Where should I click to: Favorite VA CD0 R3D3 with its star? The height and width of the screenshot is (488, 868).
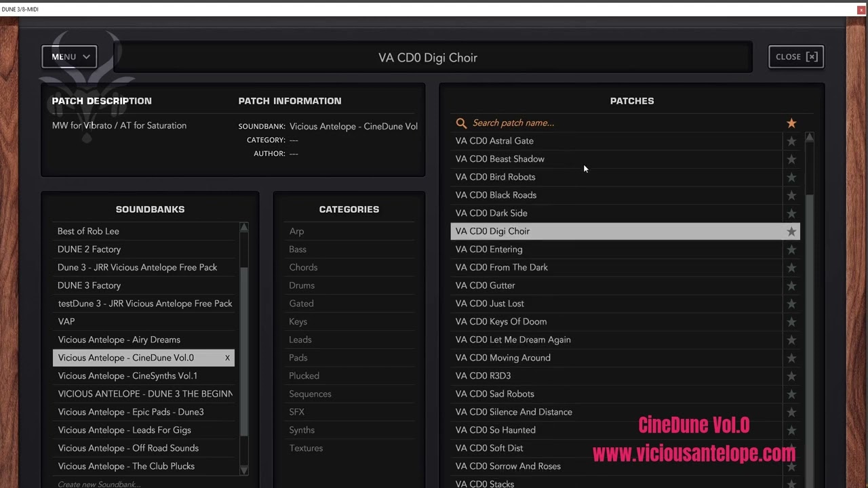791,376
